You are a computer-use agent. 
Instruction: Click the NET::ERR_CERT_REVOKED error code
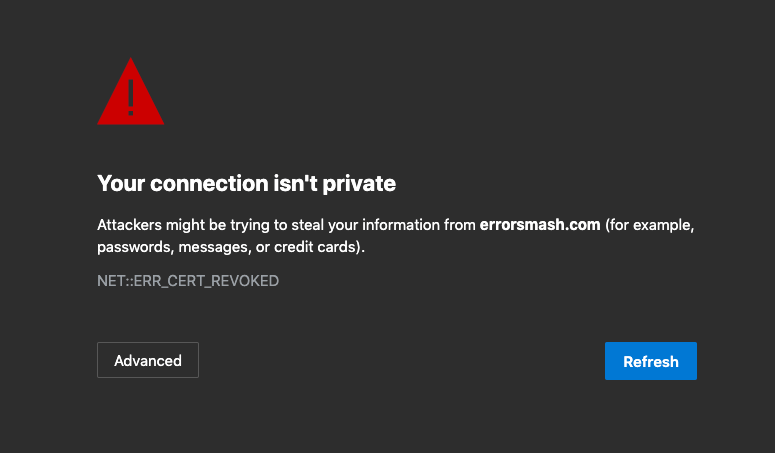click(188, 281)
